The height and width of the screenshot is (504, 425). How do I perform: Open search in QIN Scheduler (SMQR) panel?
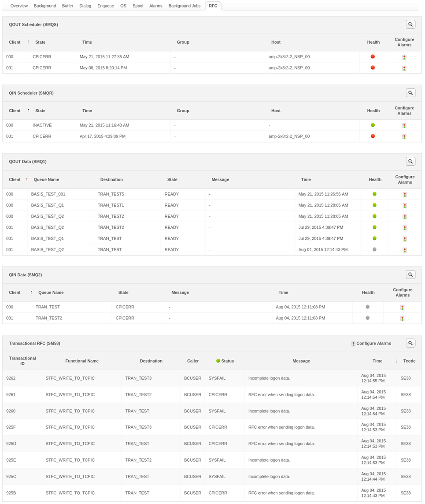pyautogui.click(x=410, y=93)
